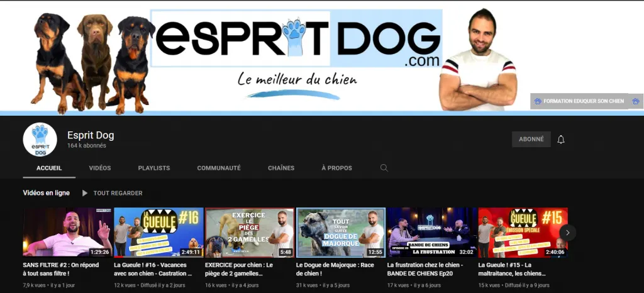Click '17 k vues • il y a 6 jours'
Image resolution: width=644 pixels, height=293 pixels.
[414, 285]
